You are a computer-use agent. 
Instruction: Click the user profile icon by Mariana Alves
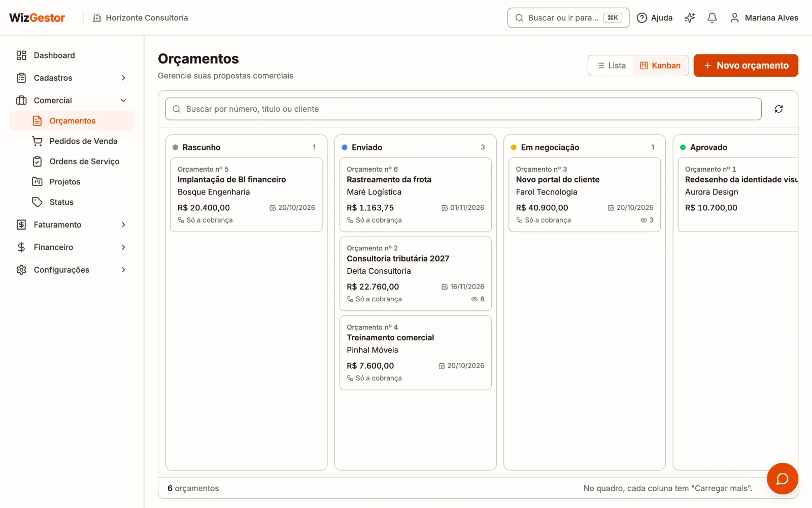click(x=734, y=18)
